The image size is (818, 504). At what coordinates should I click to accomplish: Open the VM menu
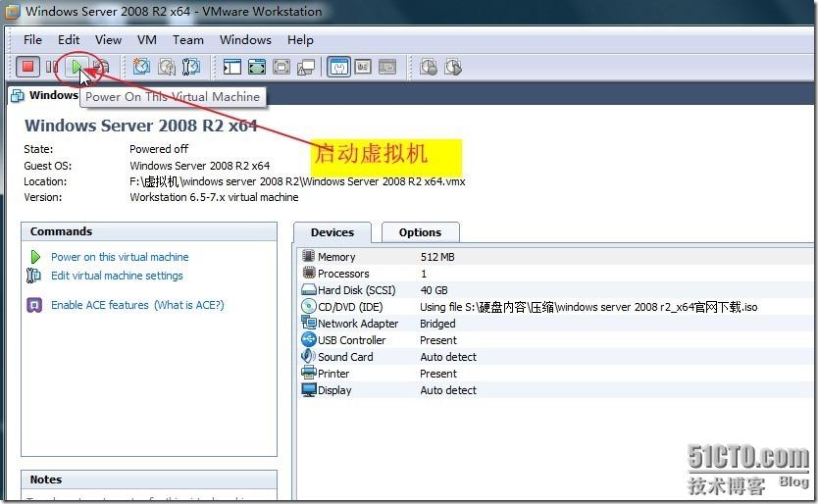(147, 39)
